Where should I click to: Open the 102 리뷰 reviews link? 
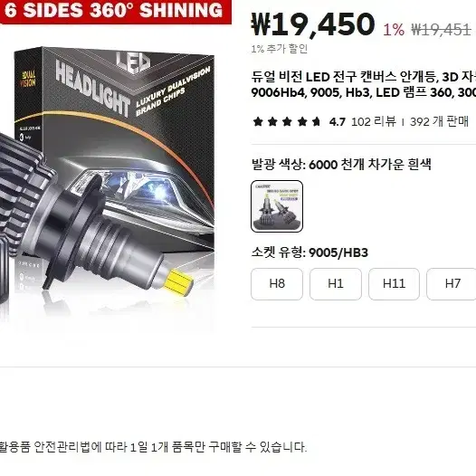(374, 122)
